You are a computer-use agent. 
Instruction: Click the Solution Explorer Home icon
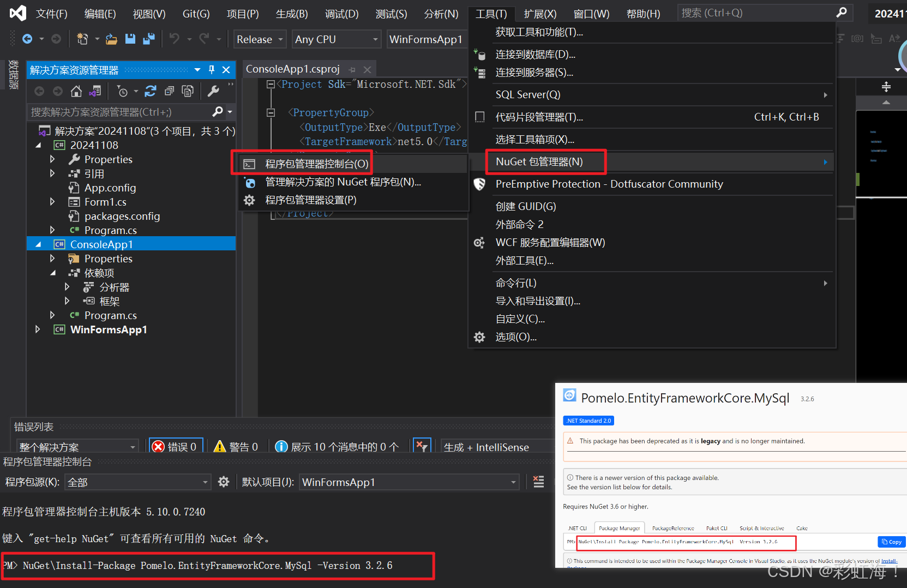click(76, 91)
